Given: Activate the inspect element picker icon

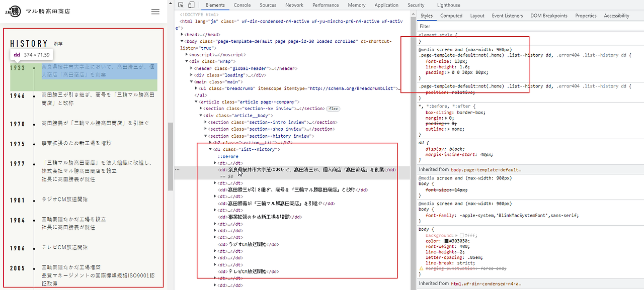Looking at the screenshot, I should (x=181, y=5).
